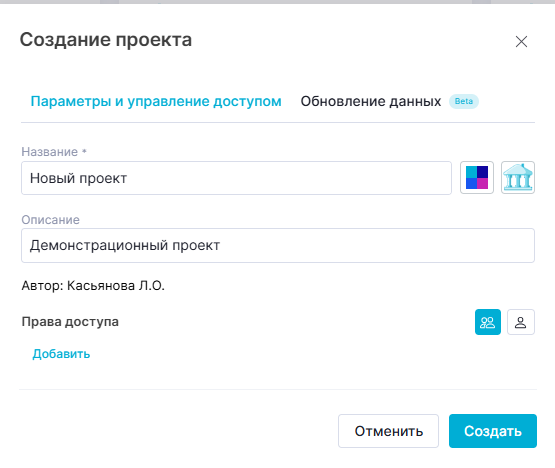Viewport: 555px width, 468px height.
Task: Focus the Описание field with Демонстрационный проект
Action: (278, 245)
